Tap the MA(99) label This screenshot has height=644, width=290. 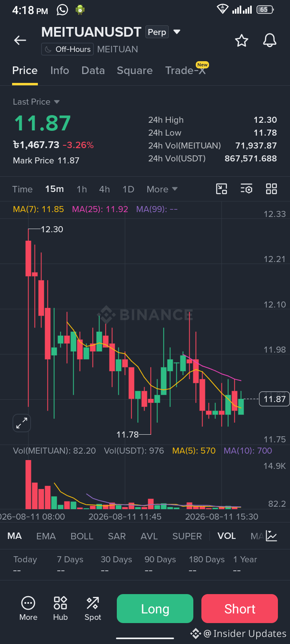(x=157, y=209)
